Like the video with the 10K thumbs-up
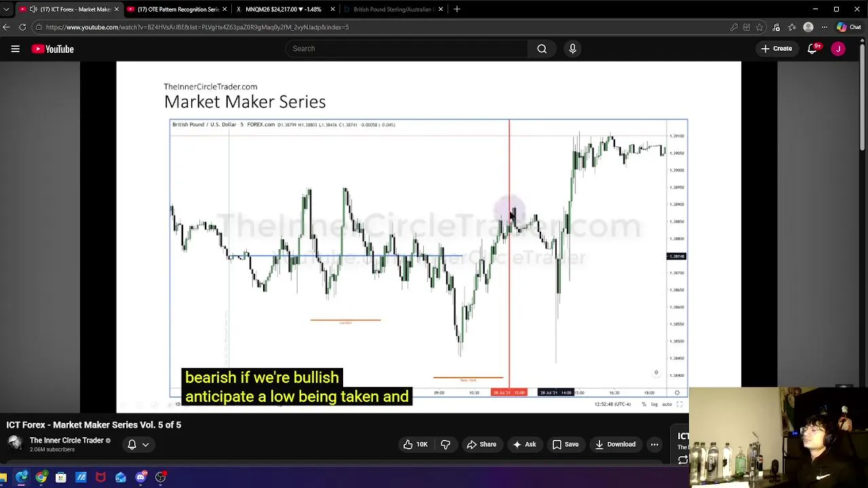Viewport: 868px width, 488px height. tap(415, 445)
